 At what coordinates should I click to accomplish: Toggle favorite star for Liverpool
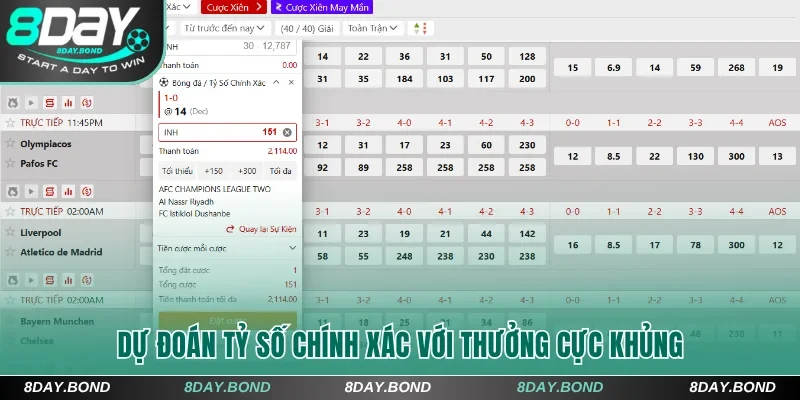click(x=12, y=231)
